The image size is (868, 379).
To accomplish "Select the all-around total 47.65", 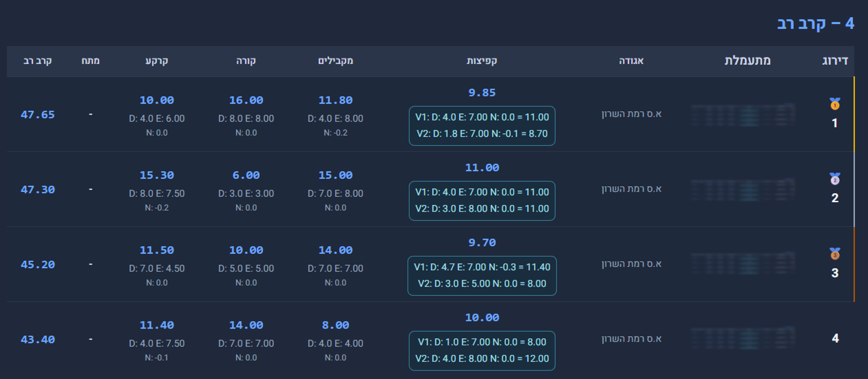I will click(x=37, y=115).
